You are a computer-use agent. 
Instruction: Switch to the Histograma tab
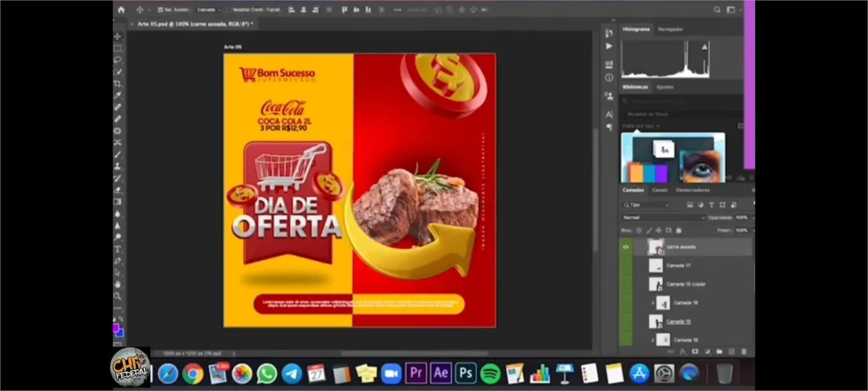click(x=636, y=29)
